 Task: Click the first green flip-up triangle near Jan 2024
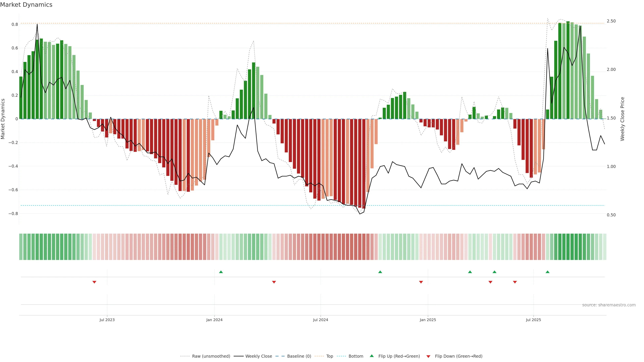[221, 272]
